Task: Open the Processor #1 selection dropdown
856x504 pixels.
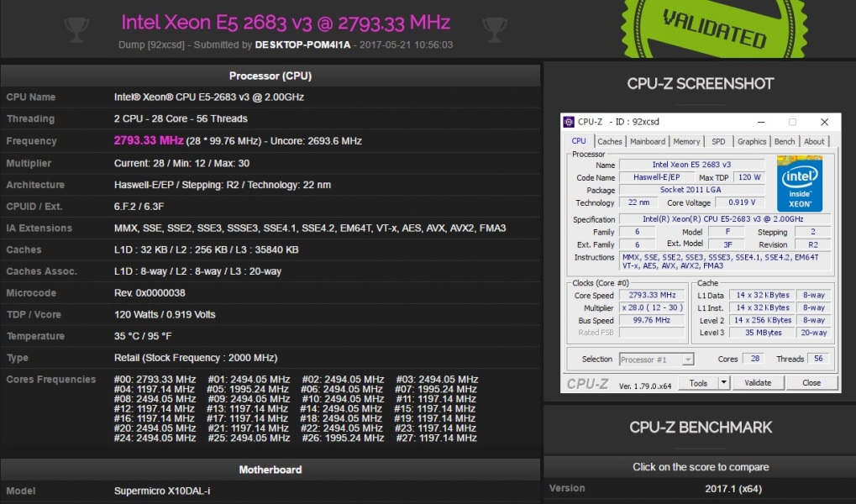Action: click(x=656, y=360)
